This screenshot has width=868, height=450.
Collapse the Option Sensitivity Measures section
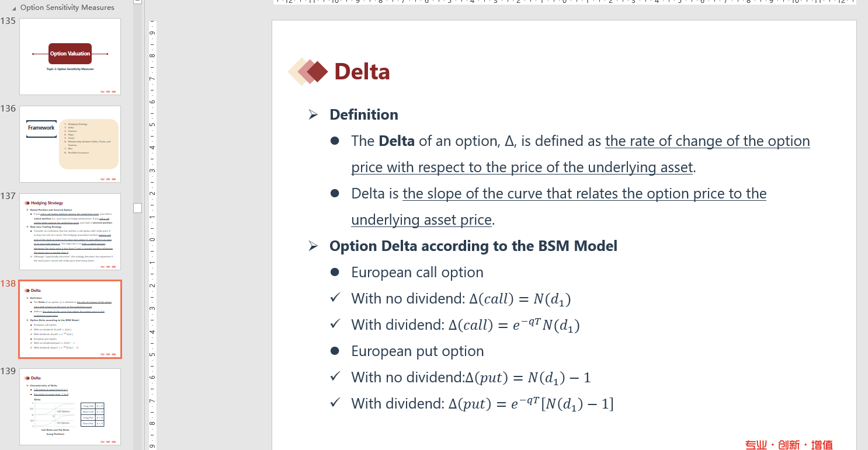(x=15, y=8)
